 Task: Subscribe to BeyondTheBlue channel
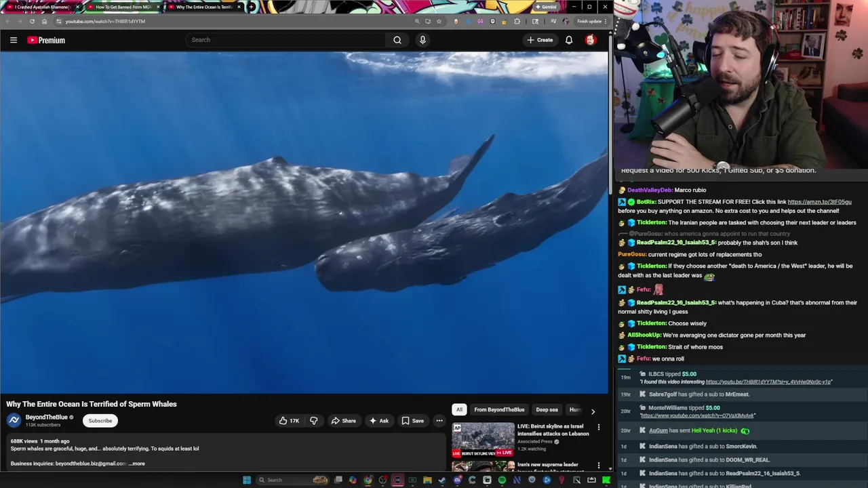(x=100, y=421)
